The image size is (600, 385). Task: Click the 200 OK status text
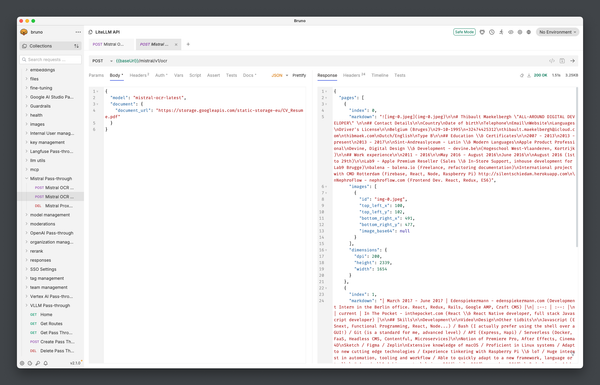tap(540, 75)
